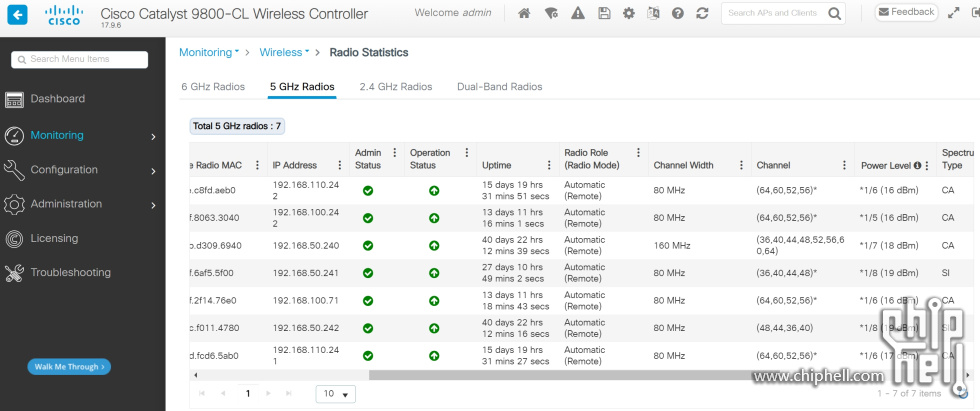Switch to the 6 GHz Radios tab

click(213, 87)
